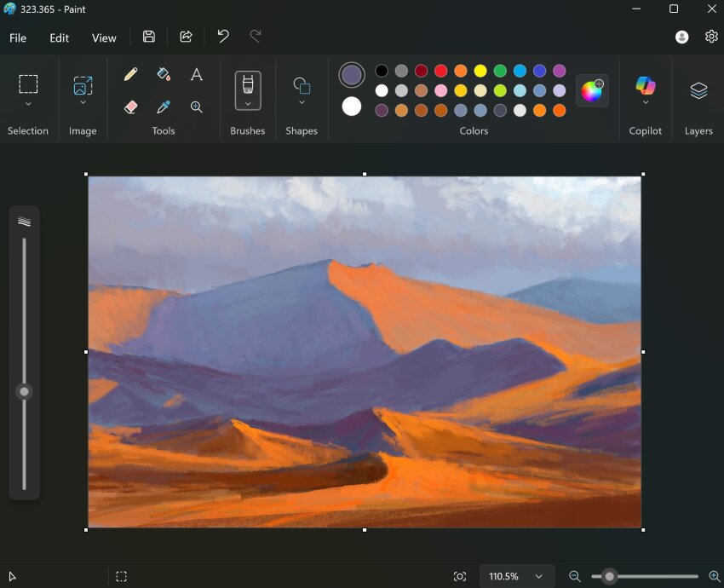Select the Pencil tool
This screenshot has width=724, height=588.
pyautogui.click(x=130, y=74)
